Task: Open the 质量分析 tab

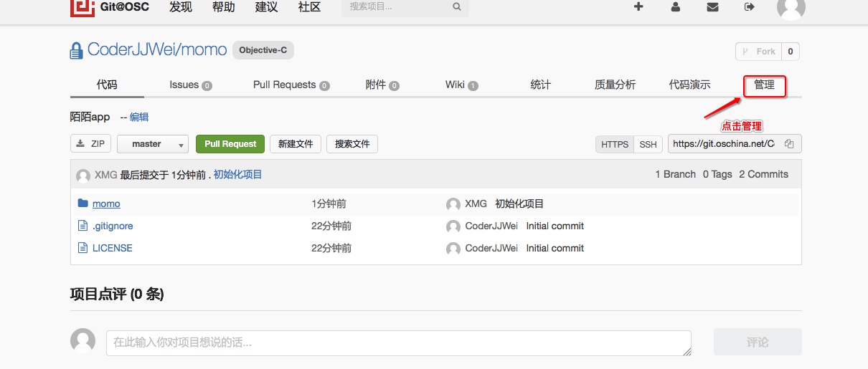Action: [615, 85]
